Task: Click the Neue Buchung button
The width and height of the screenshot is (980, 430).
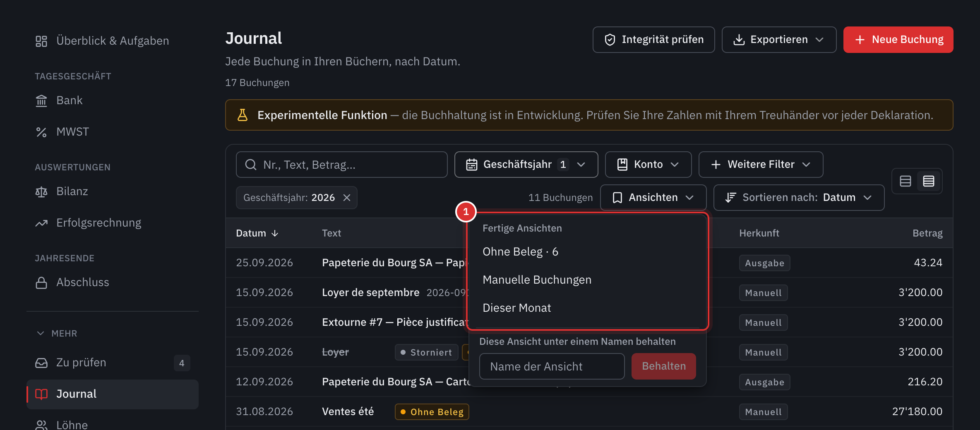Action: pos(898,40)
